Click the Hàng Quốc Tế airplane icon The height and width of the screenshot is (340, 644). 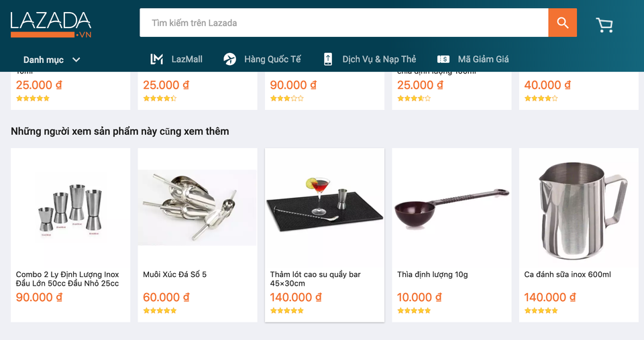tap(230, 59)
